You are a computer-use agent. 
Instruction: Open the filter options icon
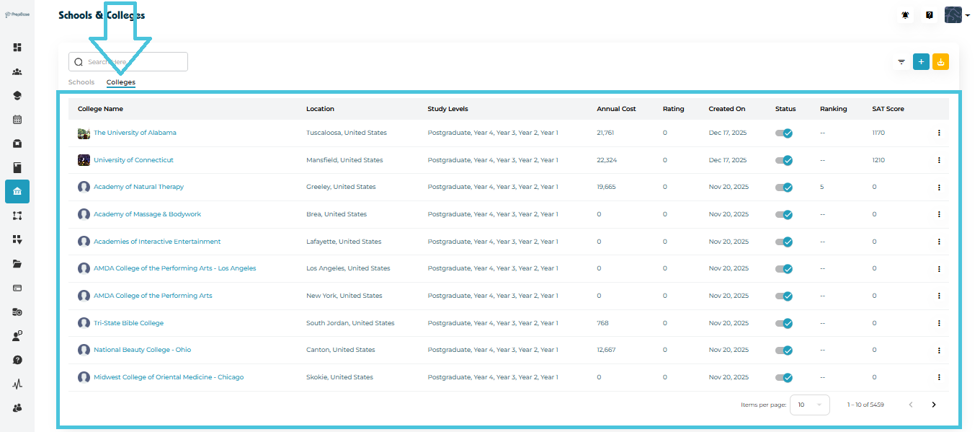901,63
